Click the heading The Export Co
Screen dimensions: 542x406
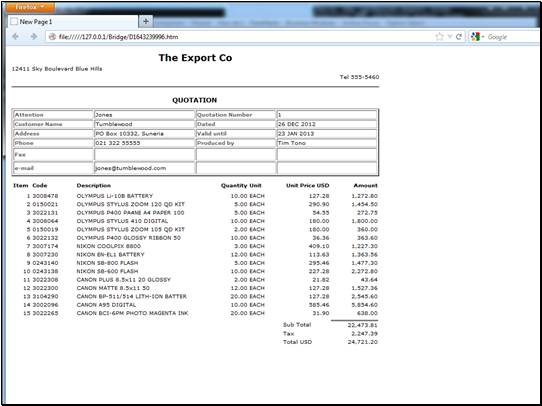[x=195, y=58]
